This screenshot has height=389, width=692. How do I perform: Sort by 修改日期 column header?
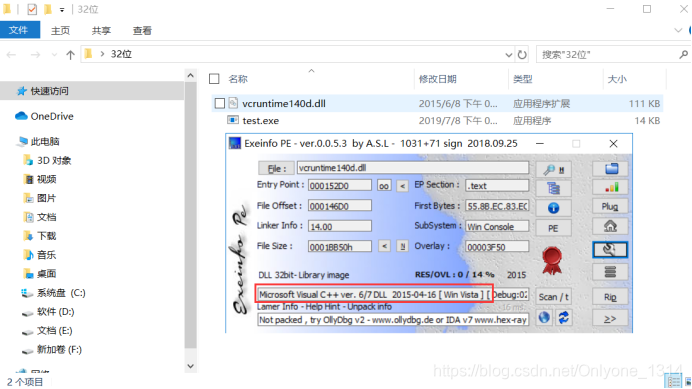(x=437, y=79)
